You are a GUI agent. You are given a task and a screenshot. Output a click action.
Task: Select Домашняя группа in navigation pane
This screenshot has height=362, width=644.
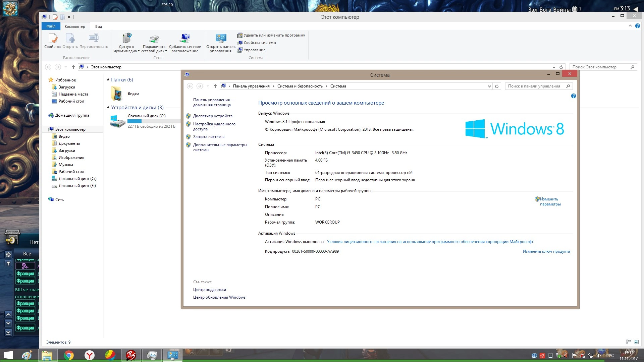pos(72,115)
